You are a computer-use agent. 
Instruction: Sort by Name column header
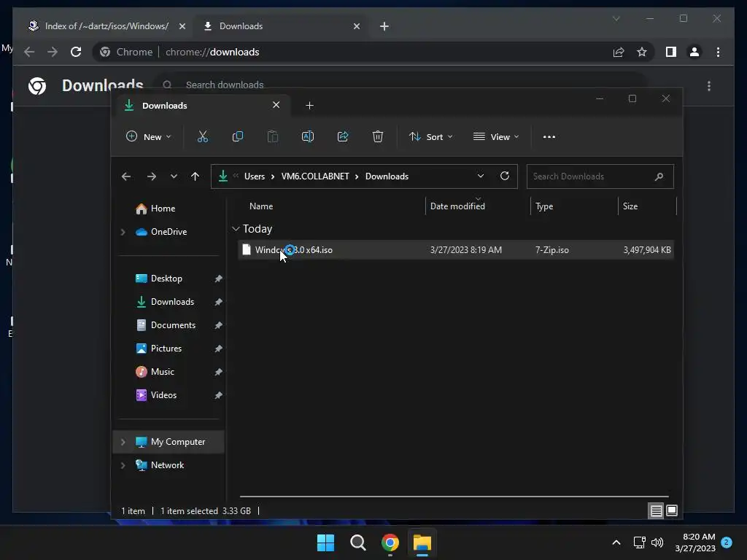click(261, 206)
